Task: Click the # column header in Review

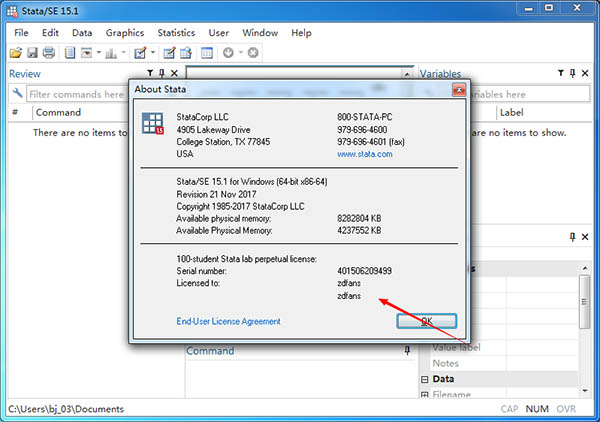Action: (x=15, y=112)
